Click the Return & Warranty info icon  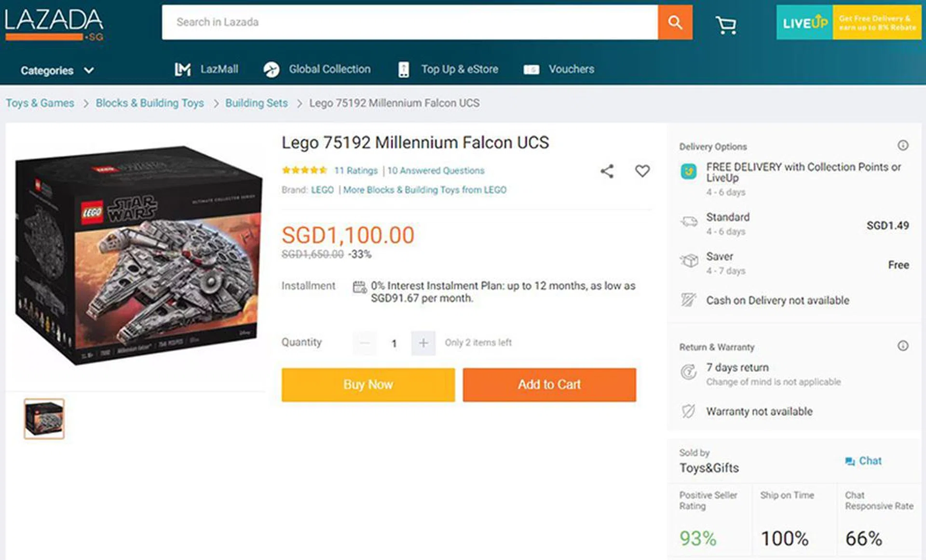pyautogui.click(x=903, y=346)
